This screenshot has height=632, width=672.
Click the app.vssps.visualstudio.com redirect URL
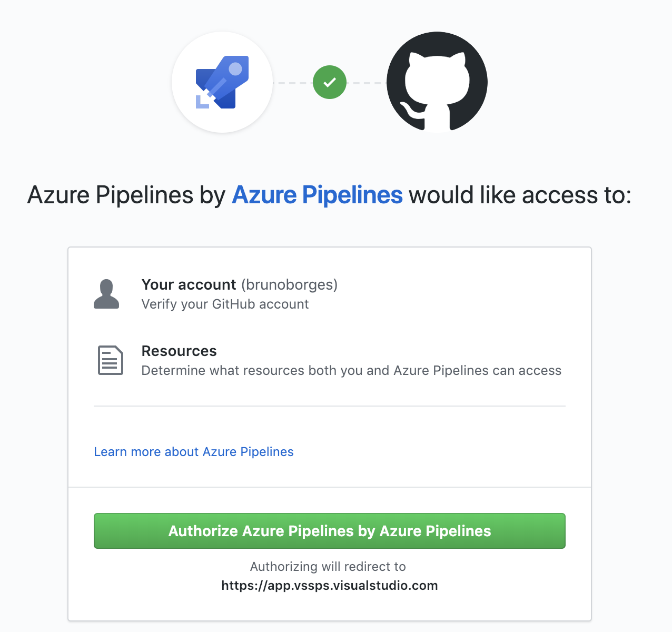click(329, 586)
